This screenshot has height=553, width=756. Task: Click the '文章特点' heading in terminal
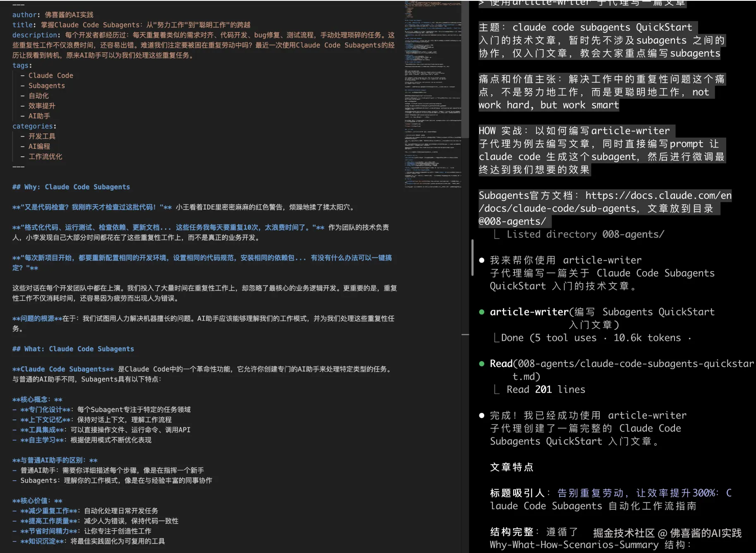pyautogui.click(x=512, y=467)
